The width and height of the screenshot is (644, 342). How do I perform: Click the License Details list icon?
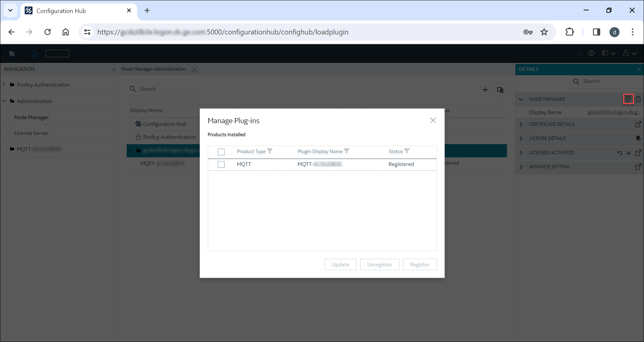(x=638, y=138)
